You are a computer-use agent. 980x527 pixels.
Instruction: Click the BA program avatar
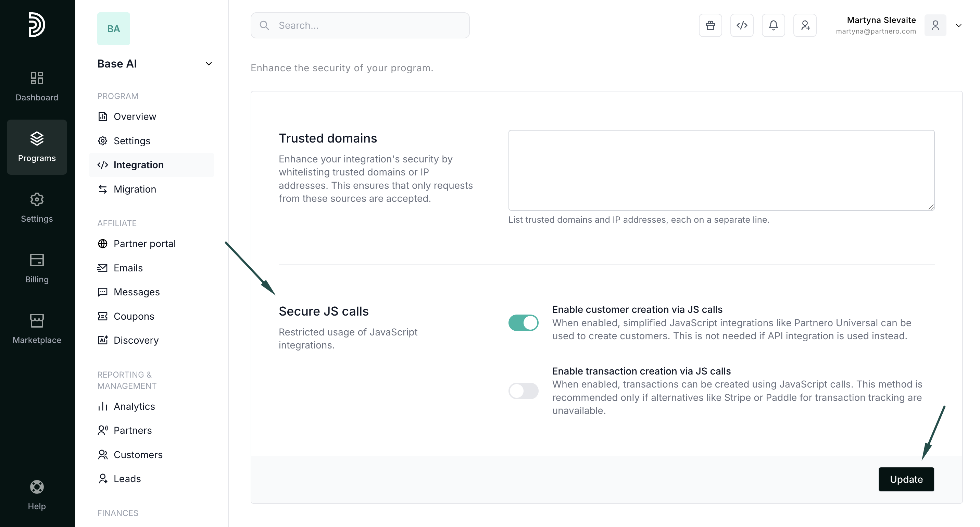point(113,29)
